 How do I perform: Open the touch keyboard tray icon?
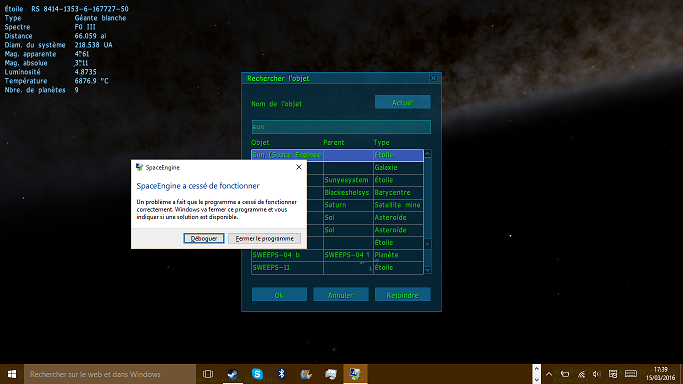[631, 374]
